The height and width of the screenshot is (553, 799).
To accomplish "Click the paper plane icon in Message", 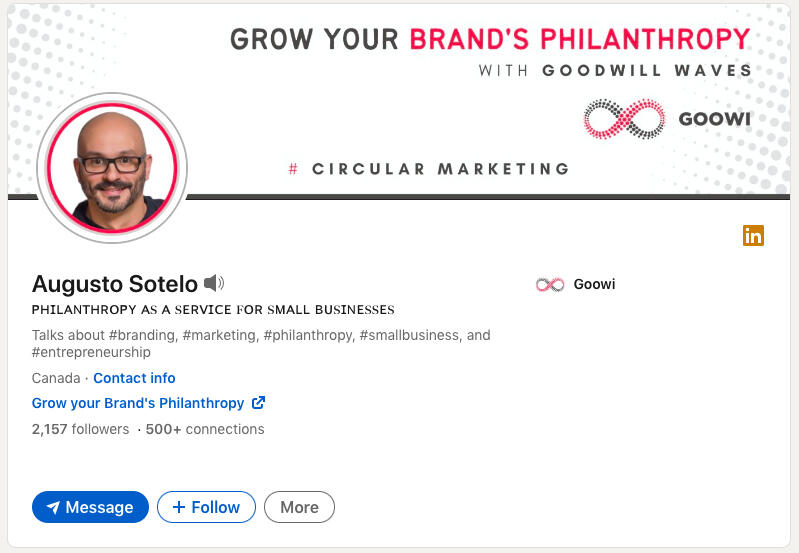I will click(53, 507).
